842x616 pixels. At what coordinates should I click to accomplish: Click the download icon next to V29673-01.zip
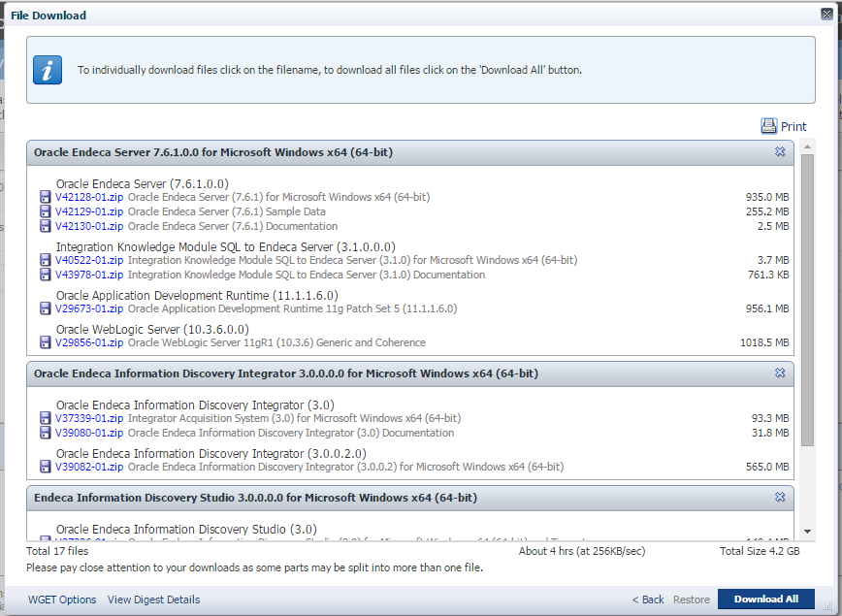45,308
